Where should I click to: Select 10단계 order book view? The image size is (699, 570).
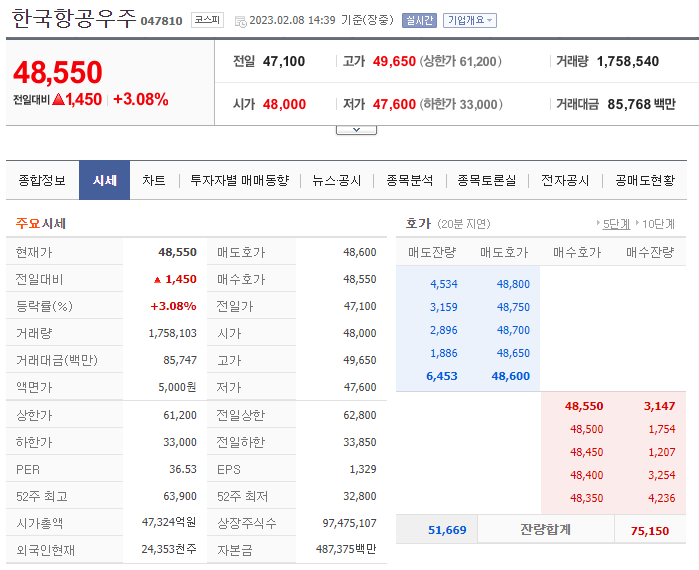point(658,224)
